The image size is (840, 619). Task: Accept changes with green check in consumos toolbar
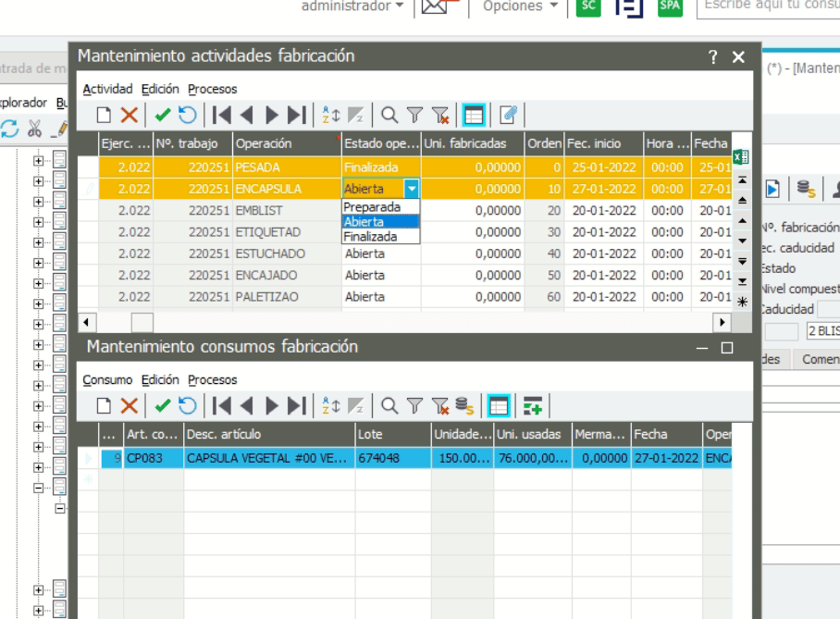point(162,406)
